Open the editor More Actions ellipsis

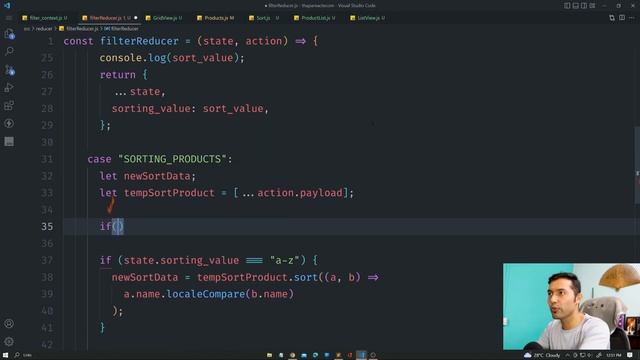click(632, 18)
